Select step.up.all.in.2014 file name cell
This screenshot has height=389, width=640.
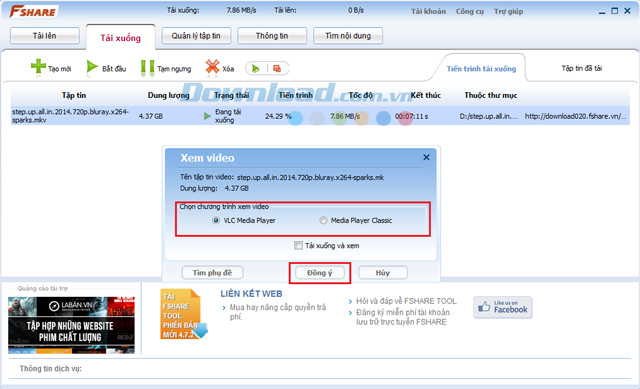[70, 116]
